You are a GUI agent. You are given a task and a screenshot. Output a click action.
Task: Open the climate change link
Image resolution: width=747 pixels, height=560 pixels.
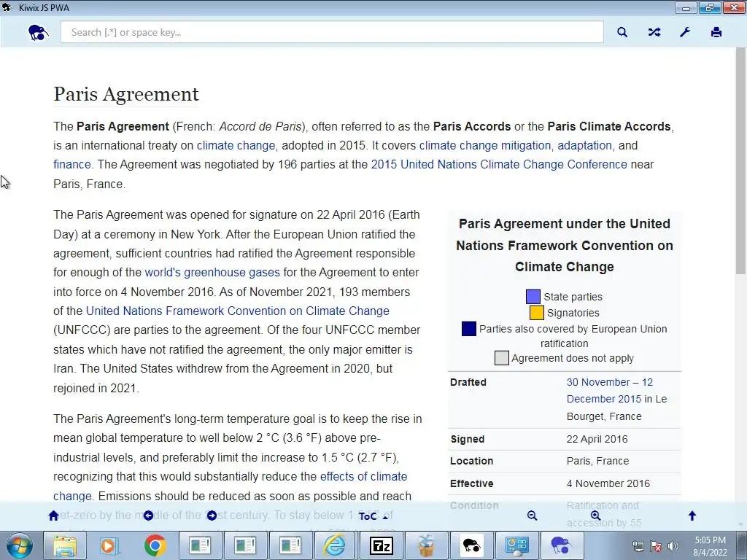(236, 145)
